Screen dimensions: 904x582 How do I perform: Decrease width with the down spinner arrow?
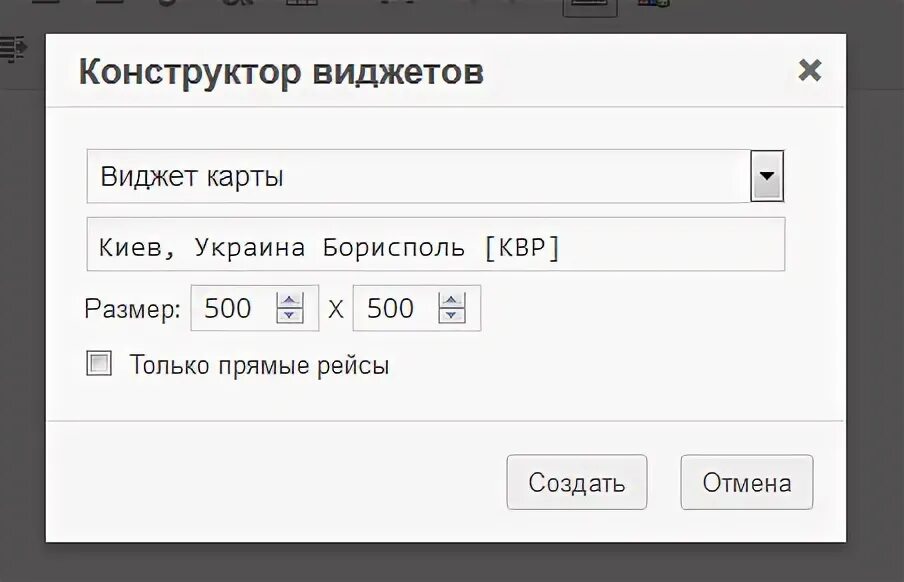[290, 317]
